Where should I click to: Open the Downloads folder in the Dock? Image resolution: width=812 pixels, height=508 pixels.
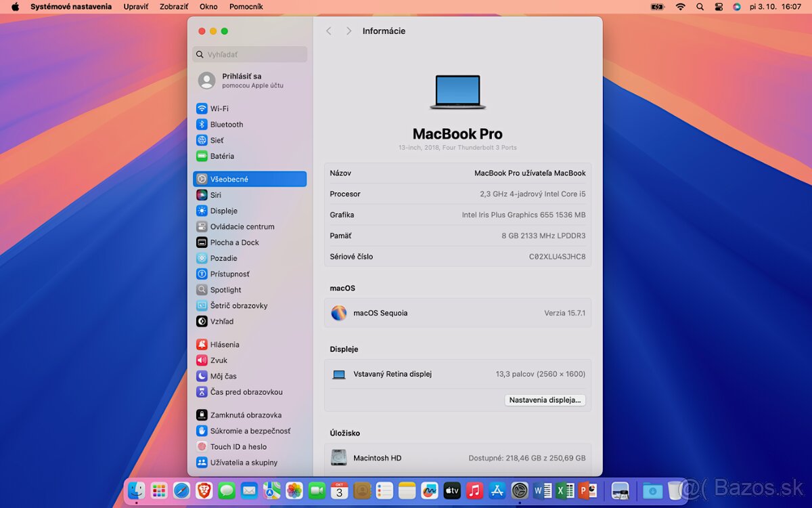click(x=652, y=490)
